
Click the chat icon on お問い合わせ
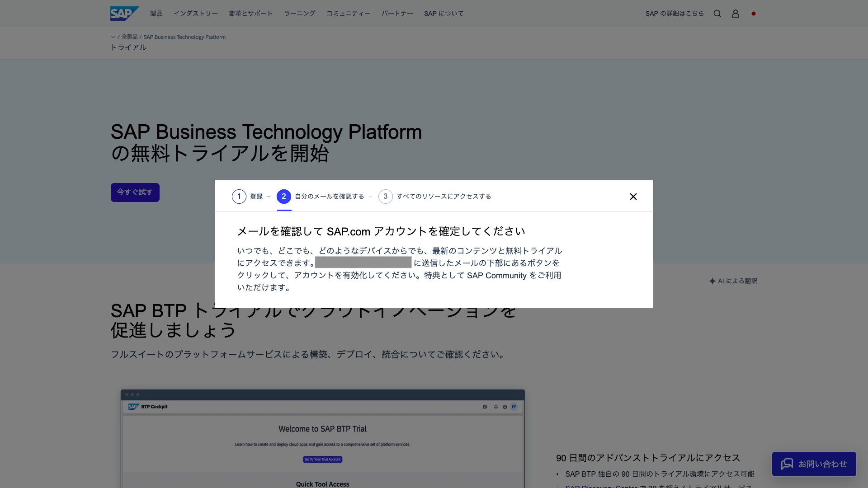coord(787,464)
